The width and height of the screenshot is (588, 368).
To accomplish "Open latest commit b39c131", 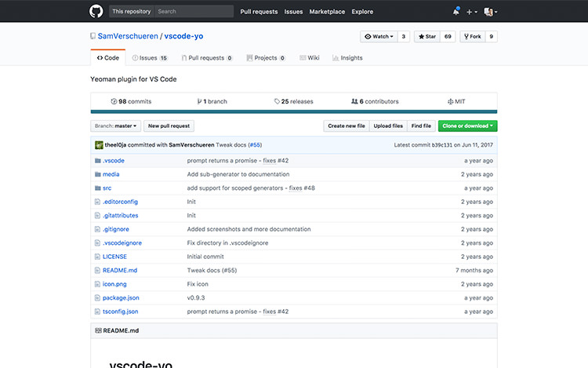I will click(441, 145).
